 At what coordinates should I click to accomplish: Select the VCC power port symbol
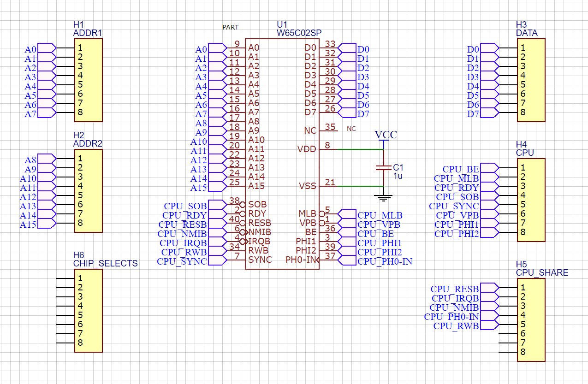tap(386, 136)
